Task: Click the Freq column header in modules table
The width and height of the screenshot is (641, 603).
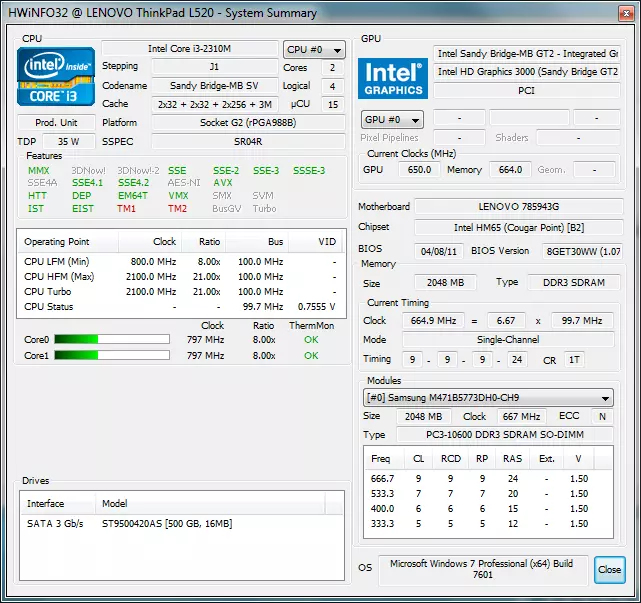Action: tap(384, 459)
